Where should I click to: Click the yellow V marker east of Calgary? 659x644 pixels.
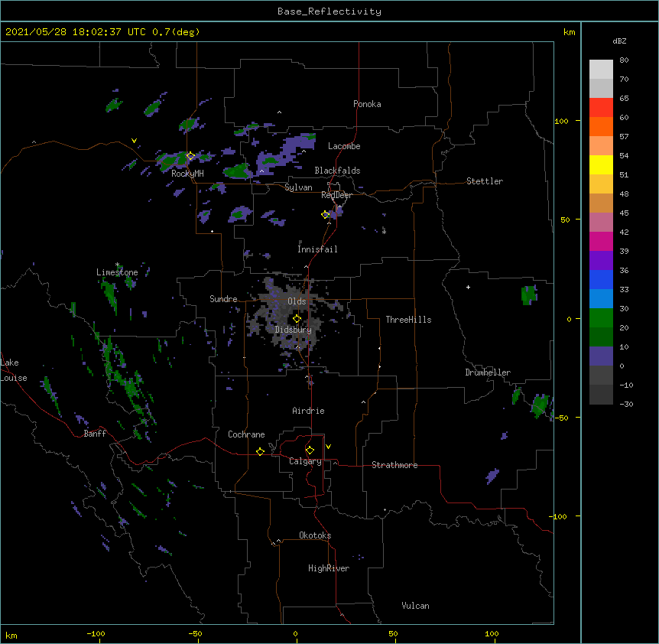click(328, 447)
